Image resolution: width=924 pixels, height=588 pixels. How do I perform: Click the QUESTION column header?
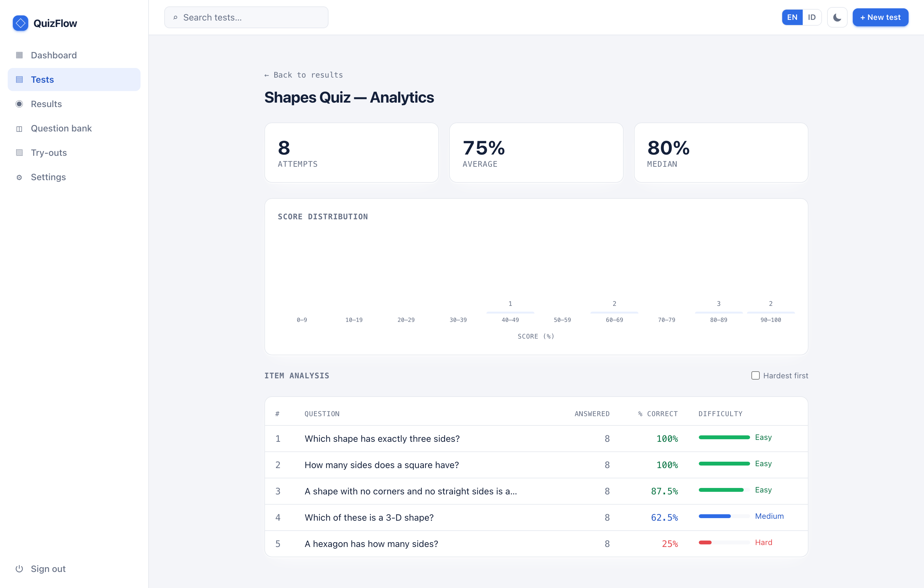coord(322,414)
